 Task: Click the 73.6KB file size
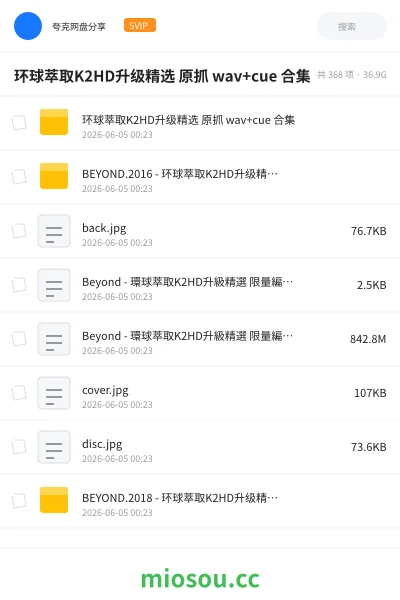click(x=369, y=447)
